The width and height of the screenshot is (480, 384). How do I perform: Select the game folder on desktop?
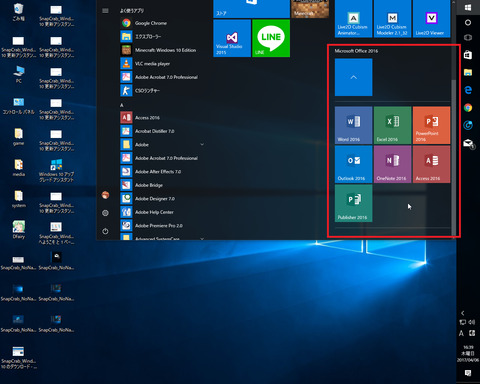(19, 136)
